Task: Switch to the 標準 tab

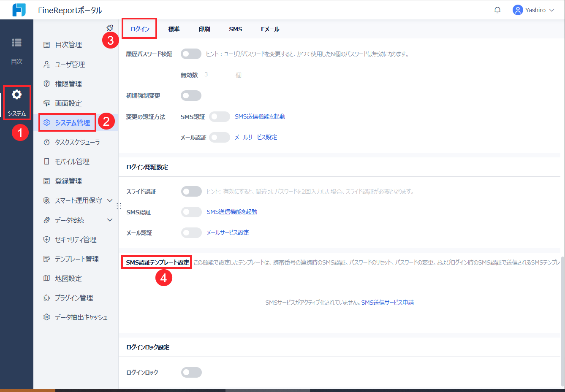Action: pos(174,29)
